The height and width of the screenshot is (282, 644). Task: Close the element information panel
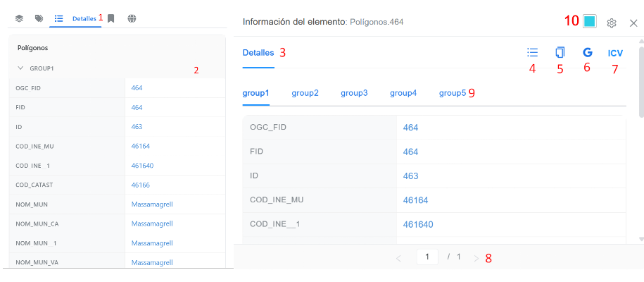click(x=633, y=23)
